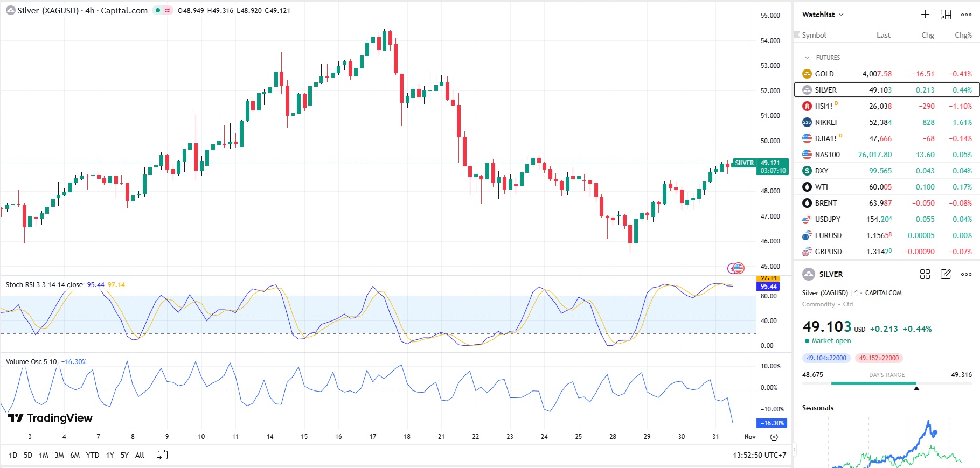Viewport: 980px width, 468px height.
Task: Click the flag icon beside Symbol column
Action: [x=797, y=35]
